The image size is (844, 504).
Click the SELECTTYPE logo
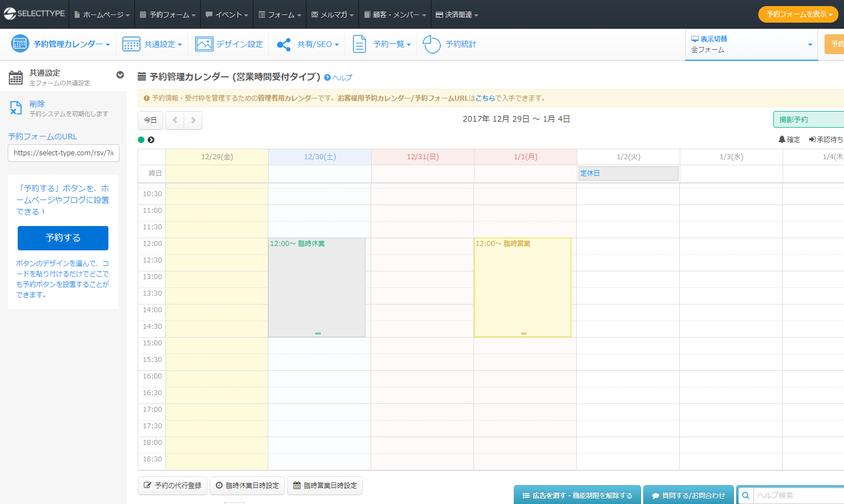34,14
